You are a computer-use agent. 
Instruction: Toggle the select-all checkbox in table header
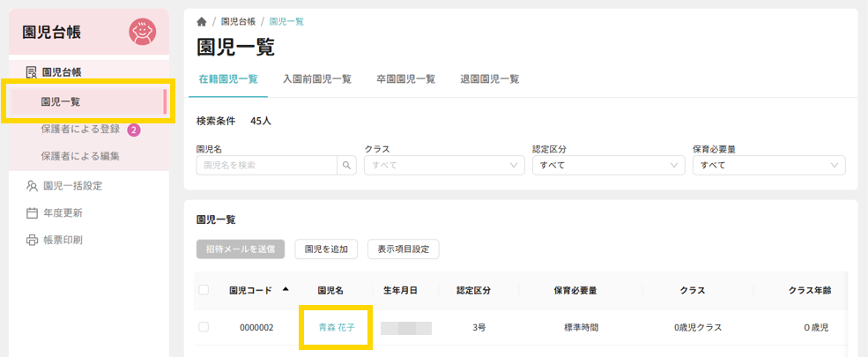(204, 290)
